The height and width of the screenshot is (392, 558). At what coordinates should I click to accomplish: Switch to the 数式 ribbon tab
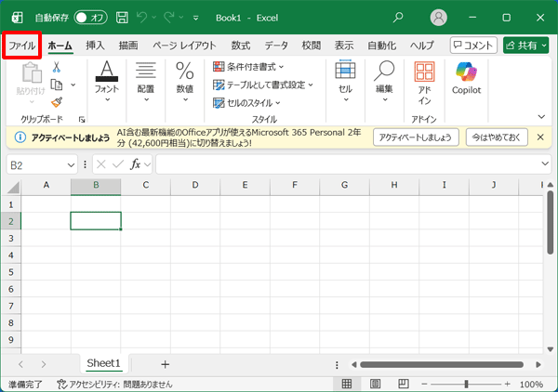tap(241, 45)
